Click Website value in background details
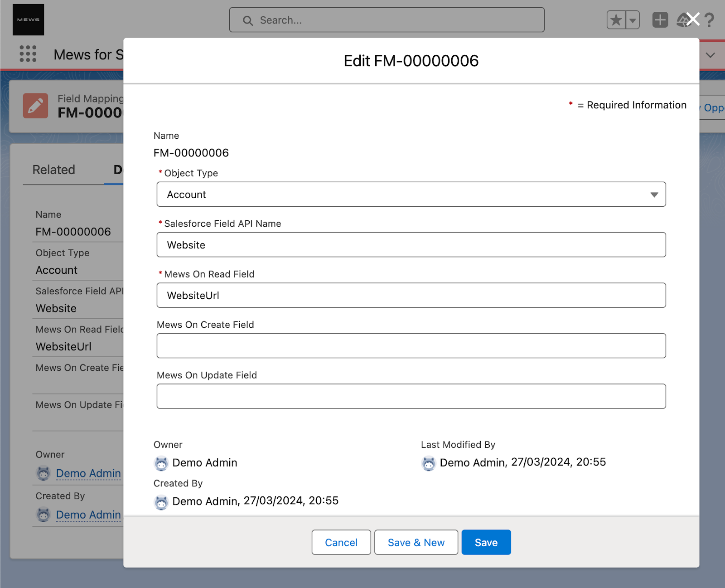The height and width of the screenshot is (588, 725). (x=56, y=308)
